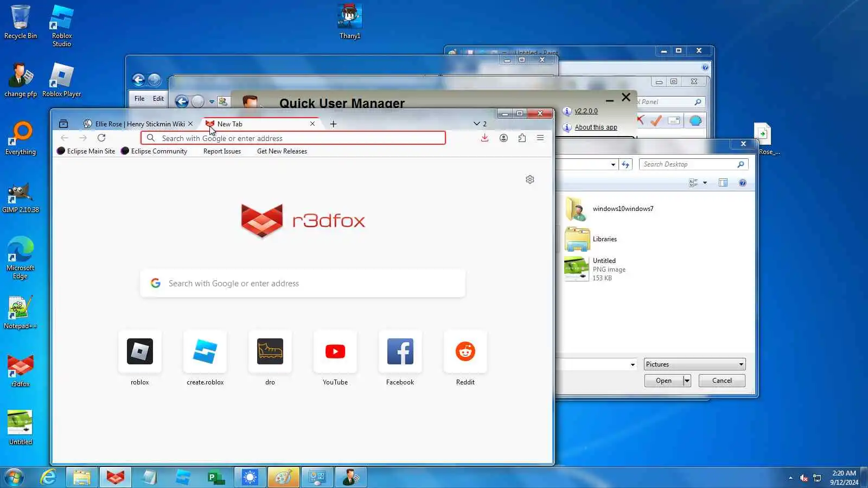Open the Windows Start menu
Image resolution: width=868 pixels, height=488 pixels.
pyautogui.click(x=14, y=478)
